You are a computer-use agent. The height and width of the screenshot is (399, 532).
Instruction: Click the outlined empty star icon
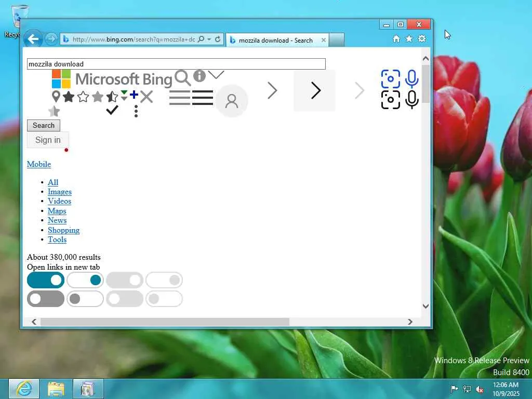[83, 97]
